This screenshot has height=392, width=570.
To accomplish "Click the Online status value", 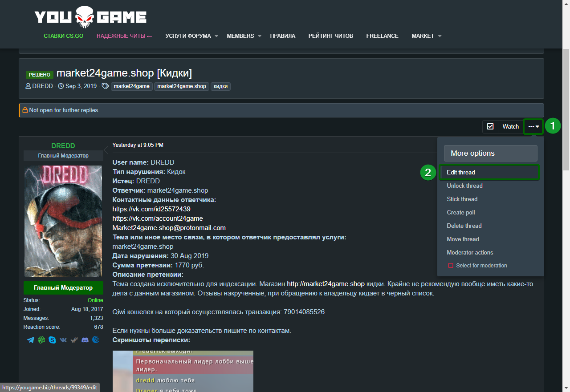I will (95, 300).
